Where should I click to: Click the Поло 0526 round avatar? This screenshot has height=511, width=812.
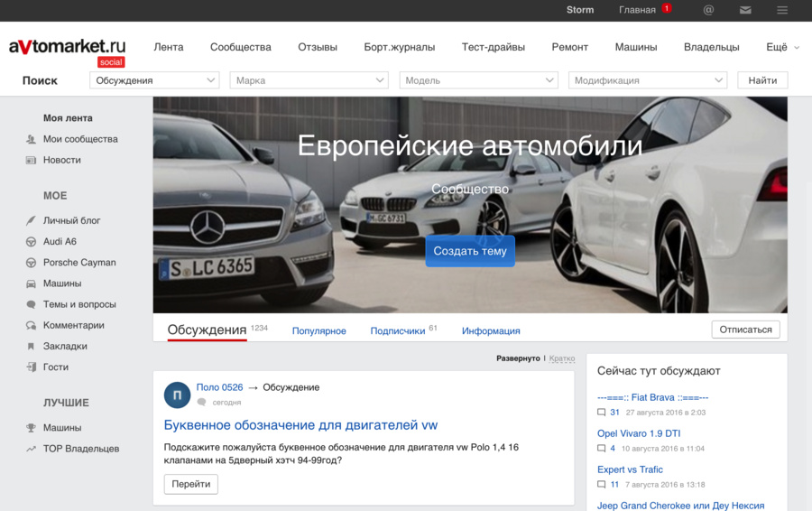177,395
